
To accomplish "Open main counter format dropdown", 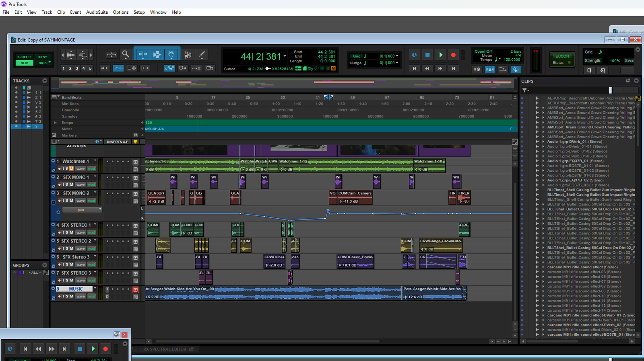I will 285,56.
